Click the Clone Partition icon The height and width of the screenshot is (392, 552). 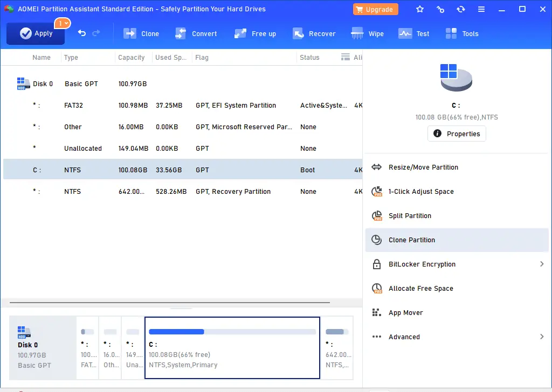click(376, 240)
